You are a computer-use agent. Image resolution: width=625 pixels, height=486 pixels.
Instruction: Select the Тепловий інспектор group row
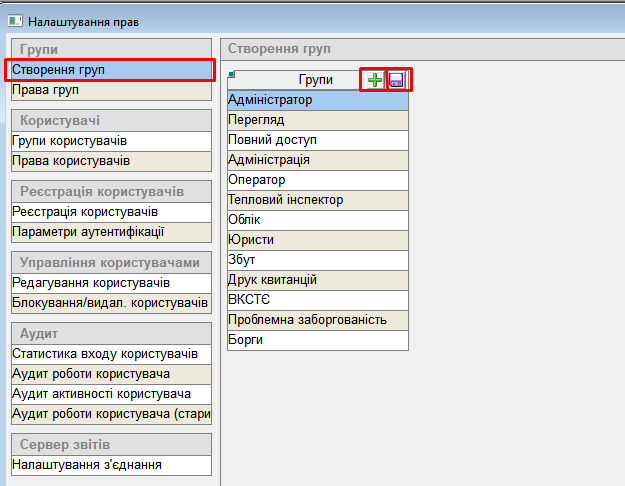tap(318, 200)
